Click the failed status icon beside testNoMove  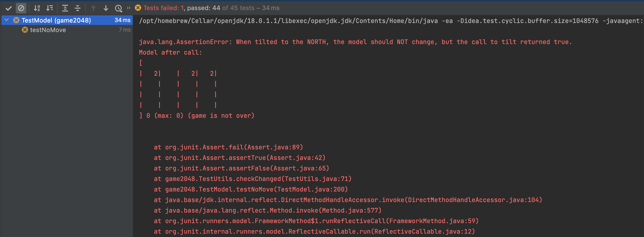[x=25, y=30]
